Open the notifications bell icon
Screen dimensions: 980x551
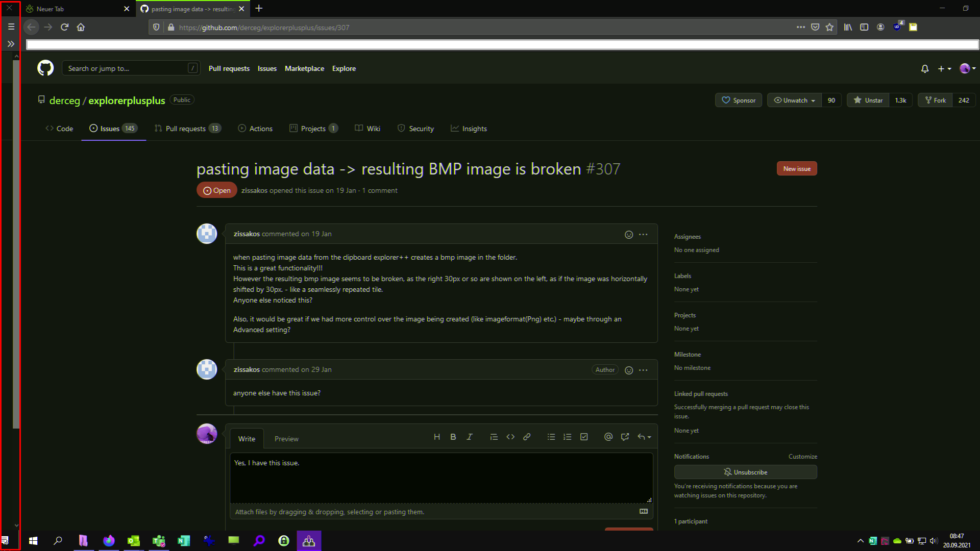pyautogui.click(x=924, y=68)
